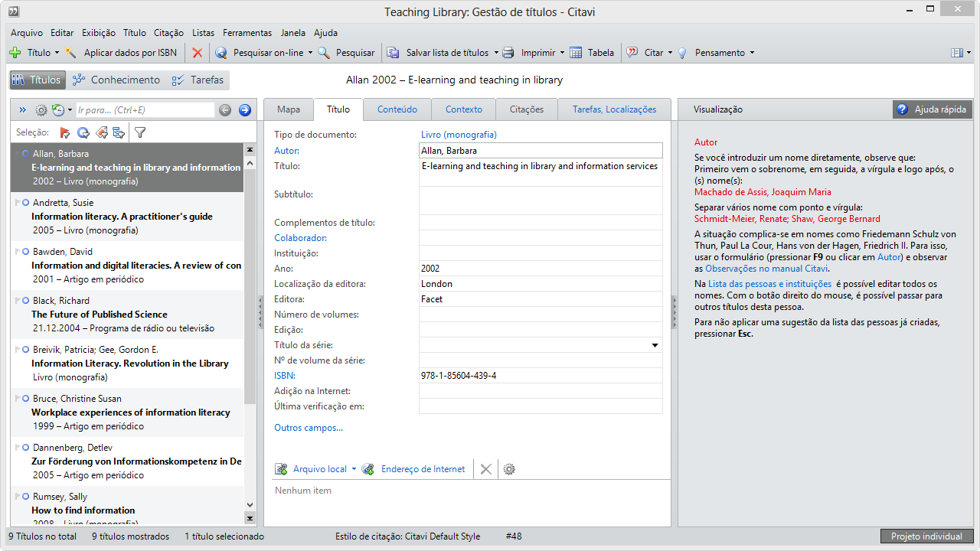Click the blue circle selection filter icon
Image resolution: width=980 pixels, height=551 pixels.
pos(83,132)
